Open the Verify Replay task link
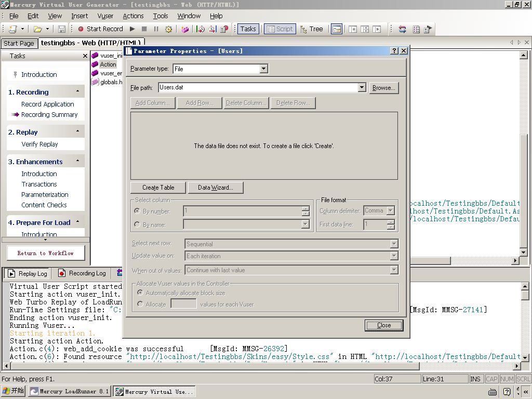Viewport: 532px width, 399px height. pyautogui.click(x=39, y=144)
